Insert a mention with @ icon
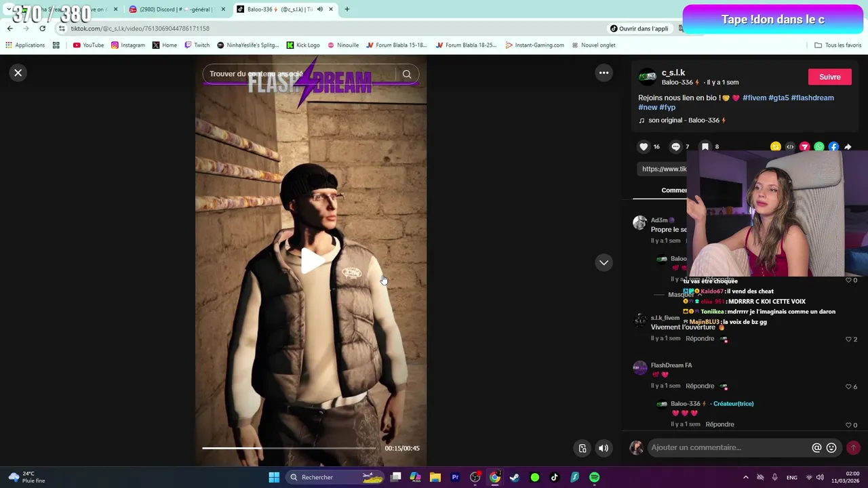Image resolution: width=868 pixels, height=488 pixels. click(x=816, y=447)
